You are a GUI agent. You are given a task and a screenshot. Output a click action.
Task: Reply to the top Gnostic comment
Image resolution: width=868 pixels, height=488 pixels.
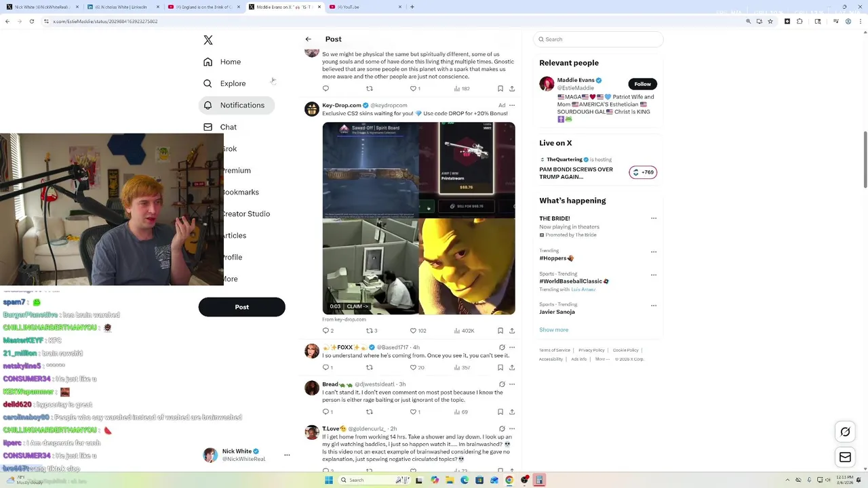point(325,89)
